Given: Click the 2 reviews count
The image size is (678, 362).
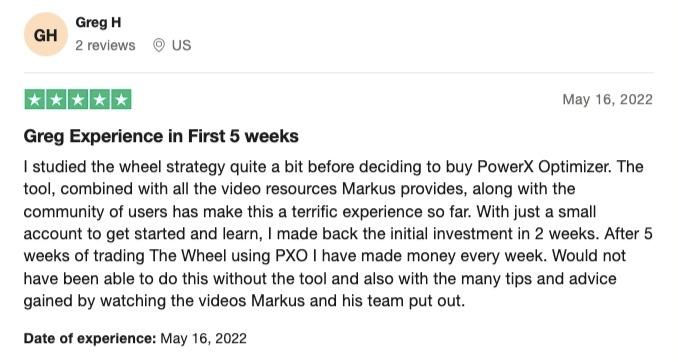Looking at the screenshot, I should click(105, 45).
